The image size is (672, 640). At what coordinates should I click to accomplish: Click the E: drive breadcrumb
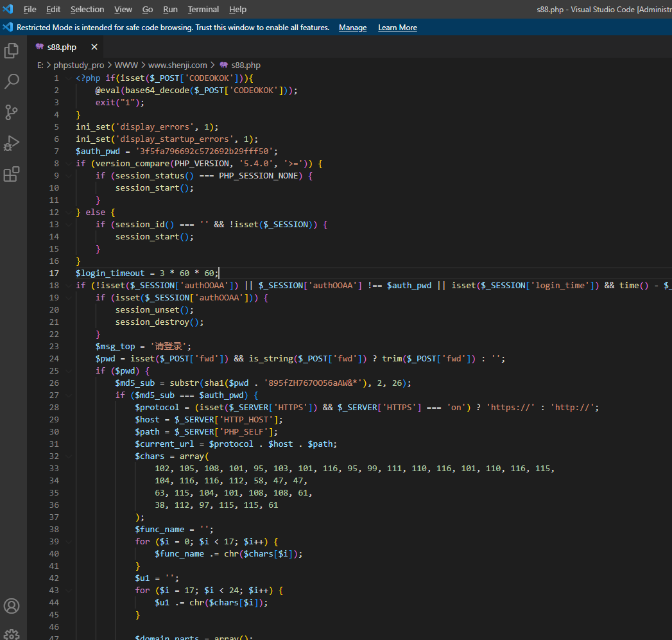pyautogui.click(x=40, y=65)
